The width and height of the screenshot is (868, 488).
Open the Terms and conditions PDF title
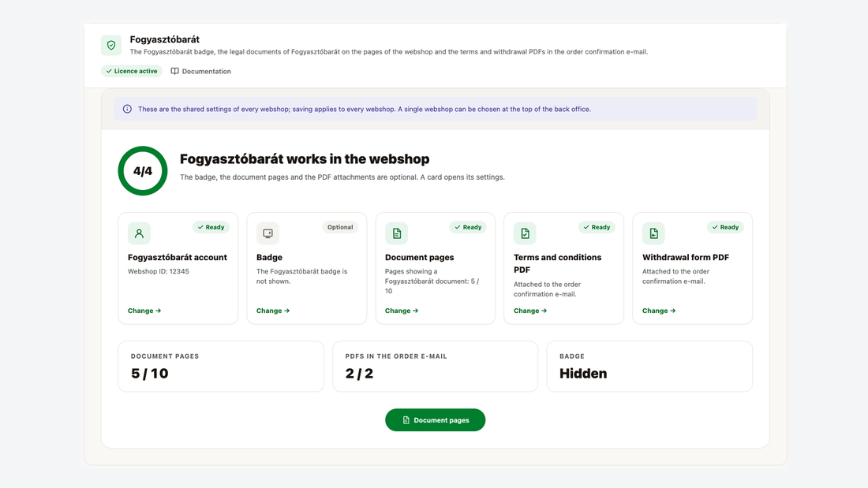pyautogui.click(x=557, y=263)
